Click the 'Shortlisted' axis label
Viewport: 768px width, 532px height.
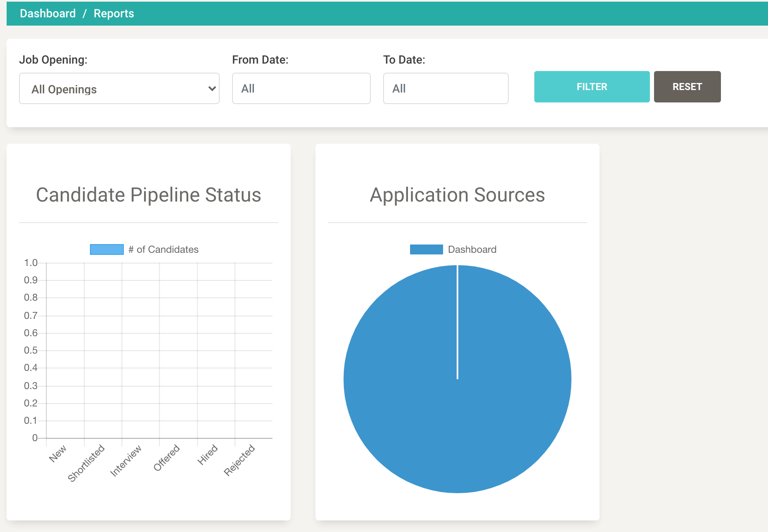[86, 463]
